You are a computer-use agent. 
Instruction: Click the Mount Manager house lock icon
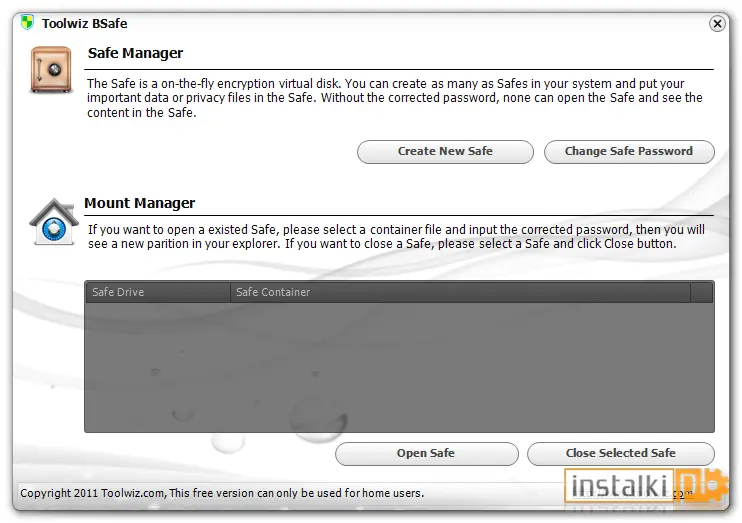54,222
